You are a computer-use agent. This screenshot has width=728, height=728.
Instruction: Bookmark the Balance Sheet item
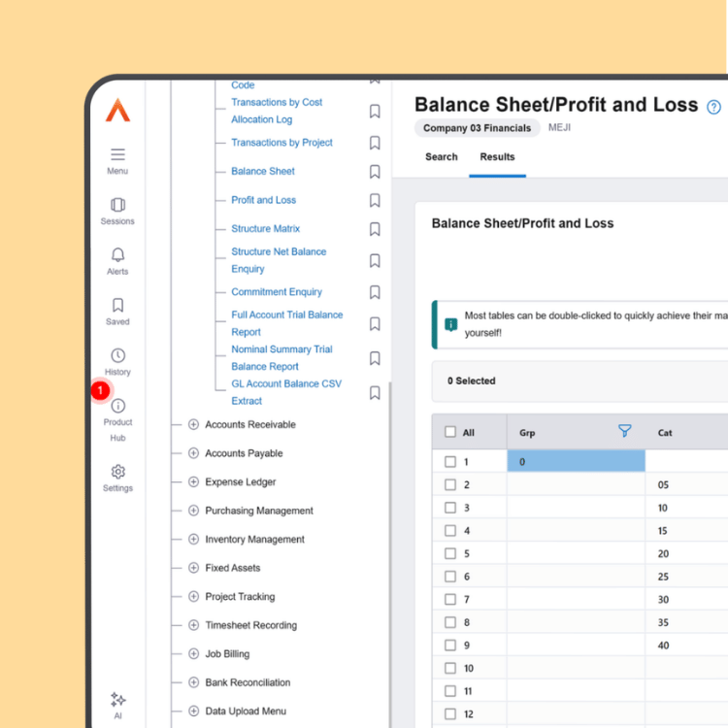point(375,171)
